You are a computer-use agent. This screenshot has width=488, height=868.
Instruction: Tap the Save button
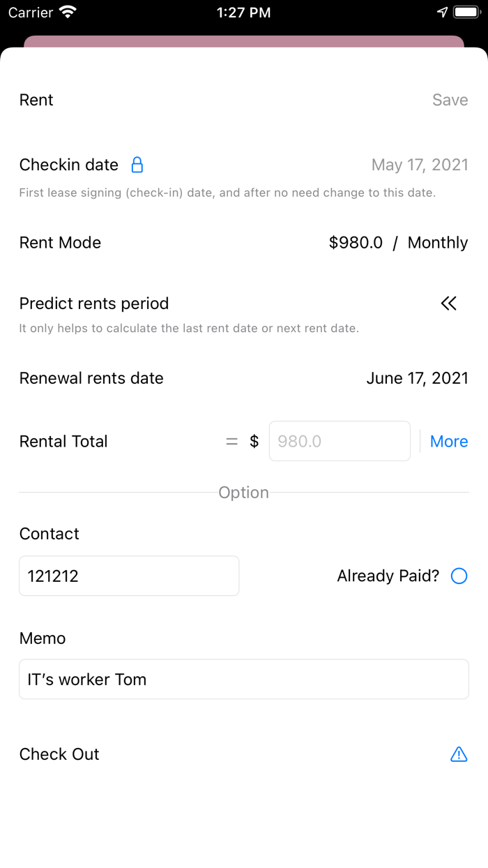pyautogui.click(x=450, y=100)
